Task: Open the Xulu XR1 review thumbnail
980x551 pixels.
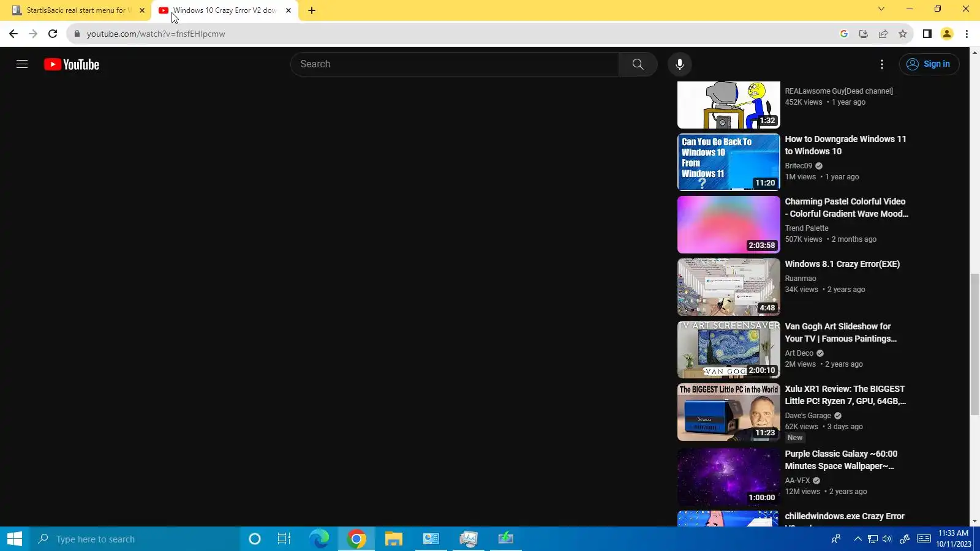Action: (729, 412)
